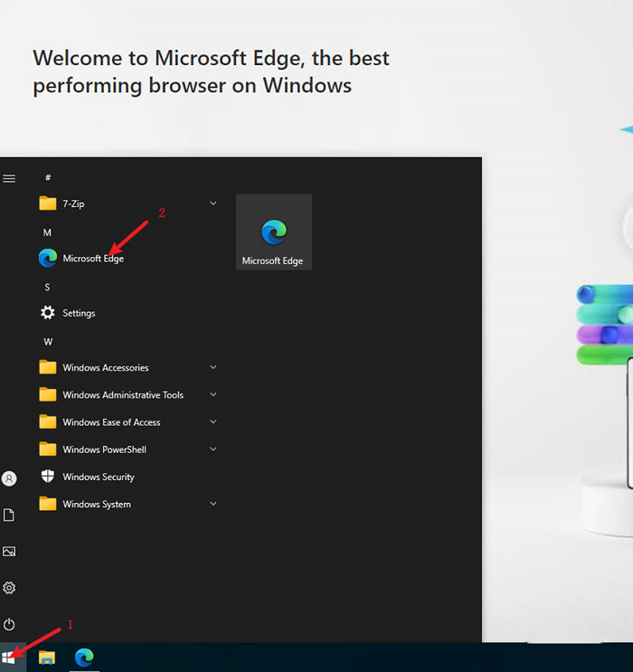Select the 'Windows Security' label

(x=99, y=477)
